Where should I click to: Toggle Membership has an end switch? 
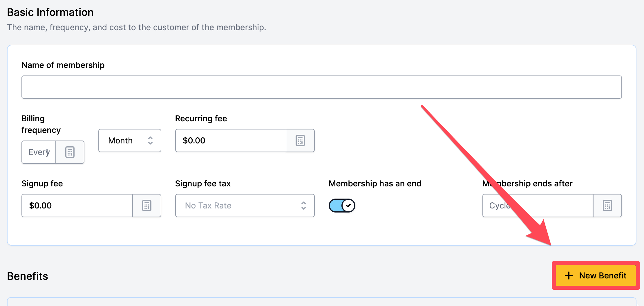pyautogui.click(x=342, y=206)
